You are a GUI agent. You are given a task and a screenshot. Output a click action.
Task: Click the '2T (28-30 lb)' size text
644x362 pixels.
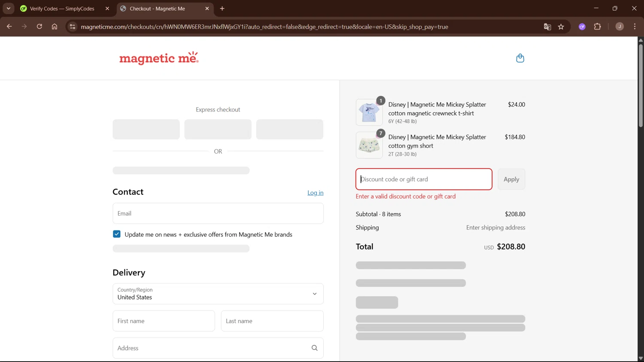pos(403,154)
